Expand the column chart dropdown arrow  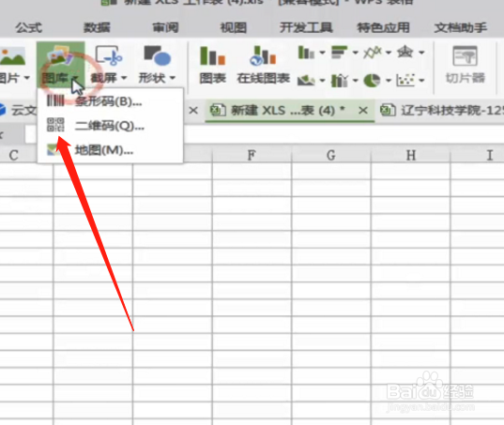coord(322,53)
